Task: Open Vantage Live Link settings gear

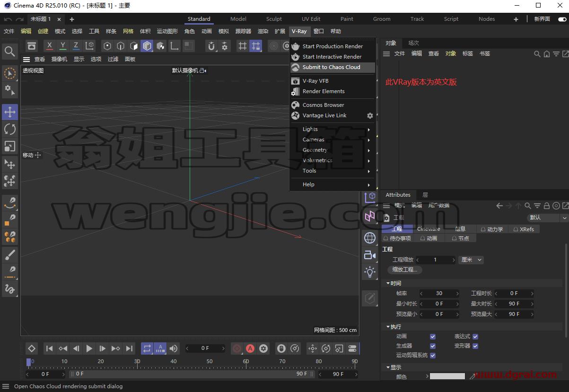Action: pos(370,115)
